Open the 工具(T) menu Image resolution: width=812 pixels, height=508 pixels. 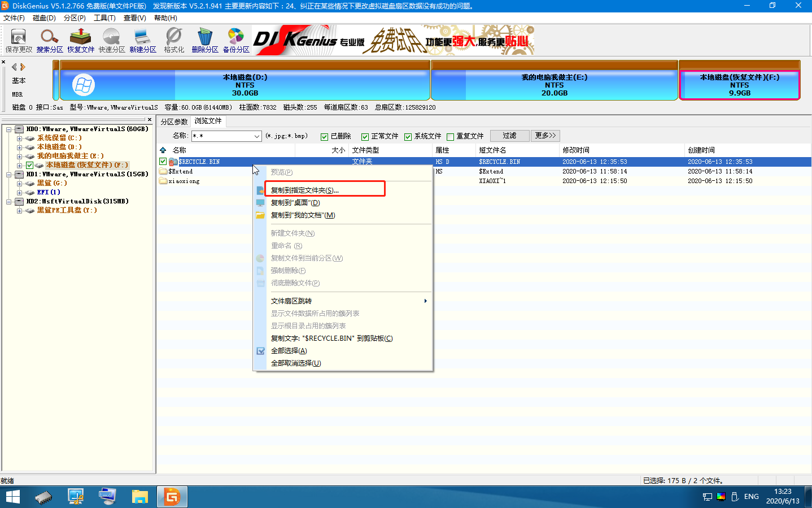104,18
